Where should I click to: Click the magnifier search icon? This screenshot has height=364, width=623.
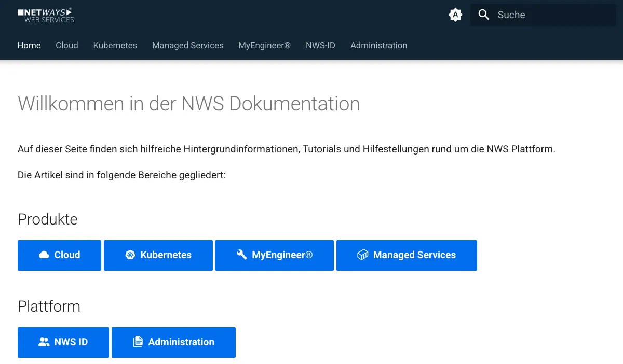(x=484, y=15)
